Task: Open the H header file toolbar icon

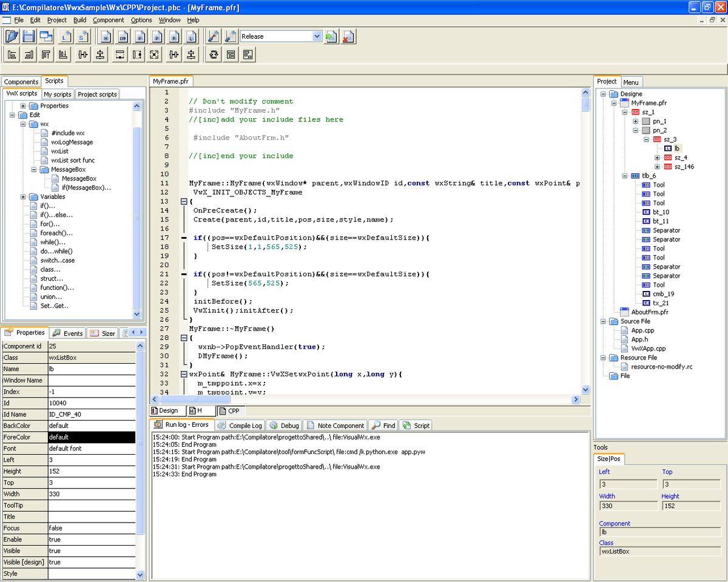Action: 106,36
